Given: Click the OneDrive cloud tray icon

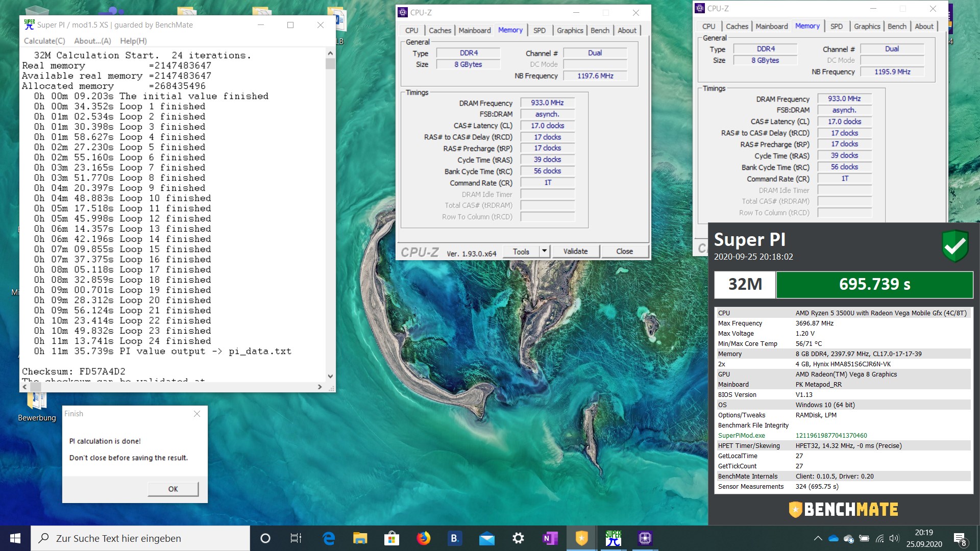Looking at the screenshot, I should (833, 538).
